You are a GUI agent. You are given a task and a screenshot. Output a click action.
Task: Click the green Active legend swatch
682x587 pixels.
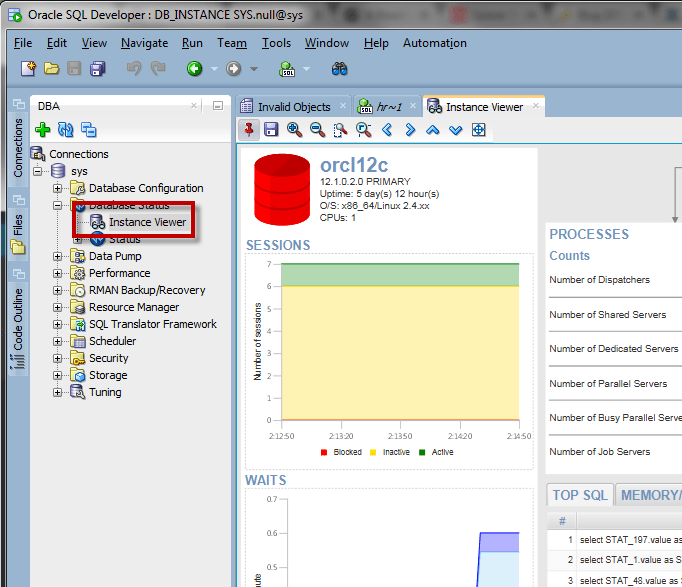(x=422, y=452)
